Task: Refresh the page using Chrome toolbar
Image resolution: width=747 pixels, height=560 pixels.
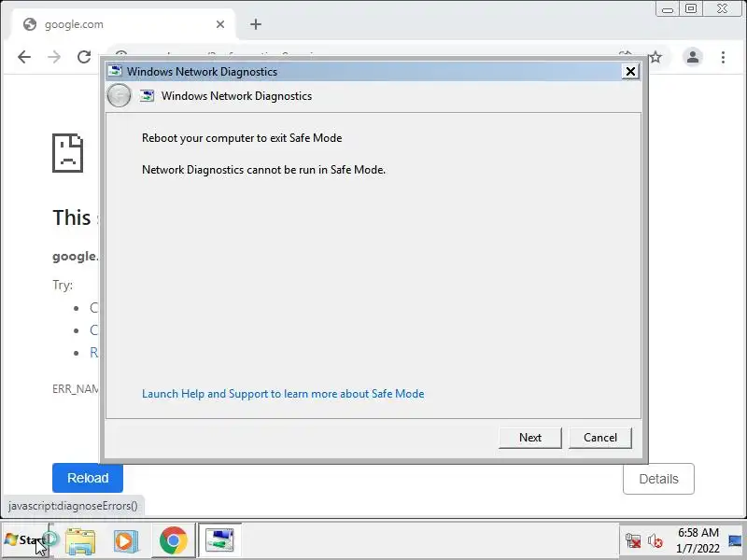Action: click(84, 57)
